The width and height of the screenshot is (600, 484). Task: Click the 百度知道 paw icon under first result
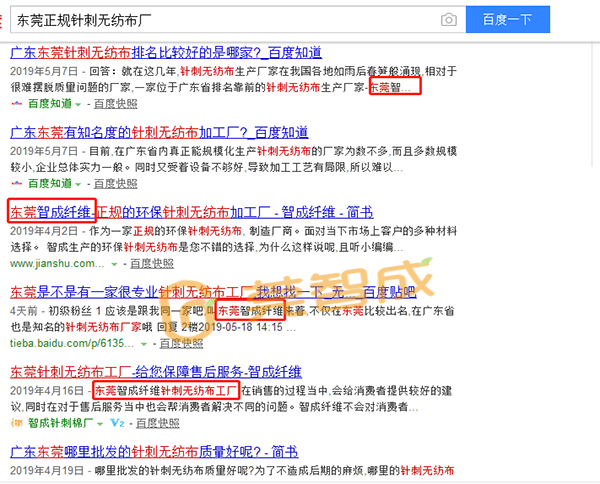[17, 104]
